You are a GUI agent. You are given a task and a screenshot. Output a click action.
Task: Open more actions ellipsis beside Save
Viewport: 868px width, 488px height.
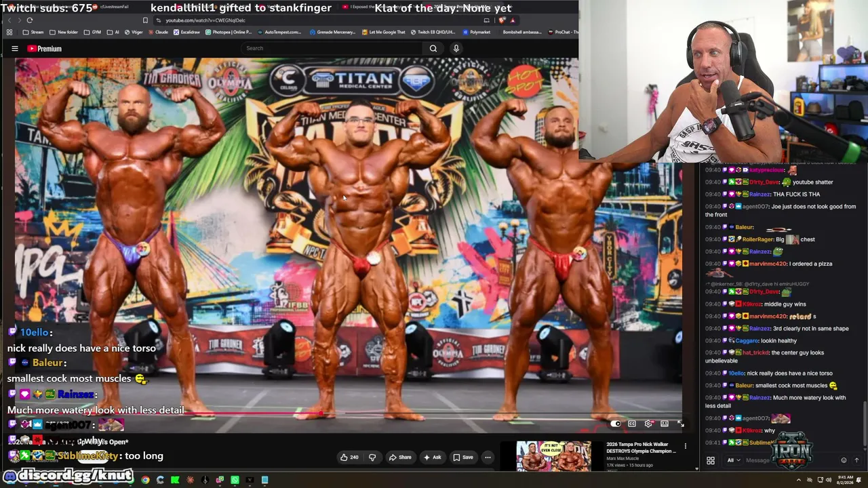tap(488, 457)
